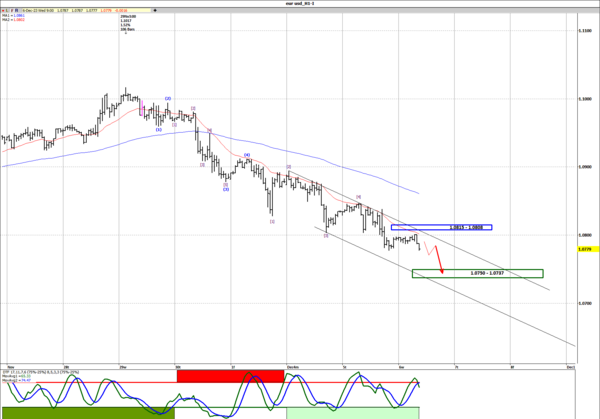
Task: Click the 106 Bars measurement text
Action: pyautogui.click(x=127, y=29)
